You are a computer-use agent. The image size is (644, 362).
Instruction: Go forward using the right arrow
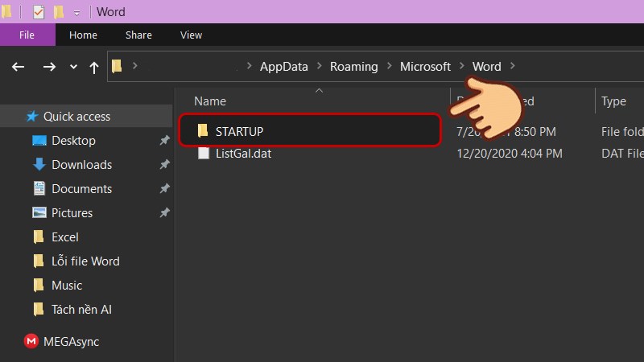[49, 67]
